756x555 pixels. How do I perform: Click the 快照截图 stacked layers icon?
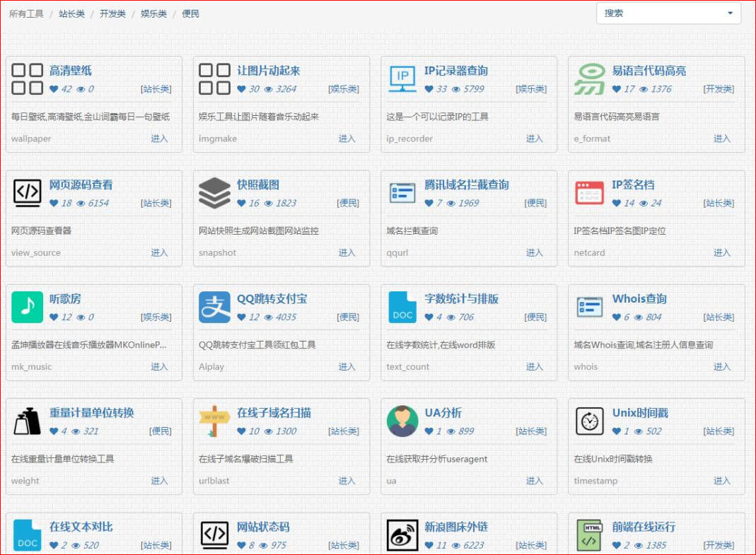[215, 194]
